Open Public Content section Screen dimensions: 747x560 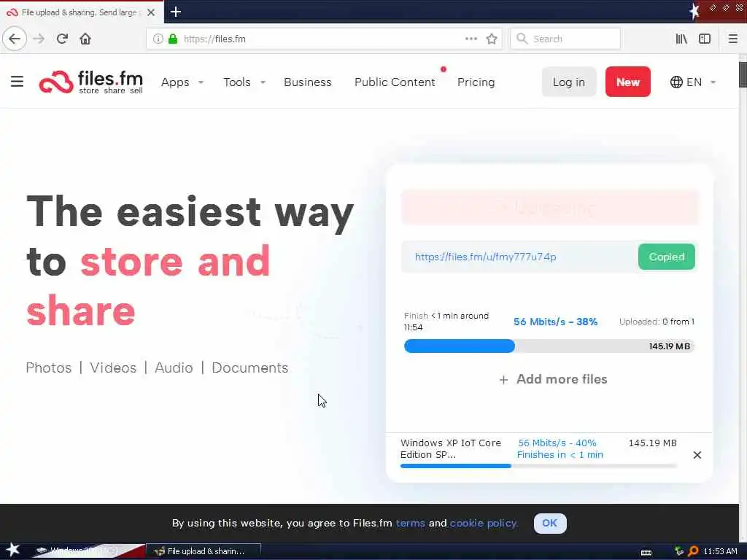point(395,82)
